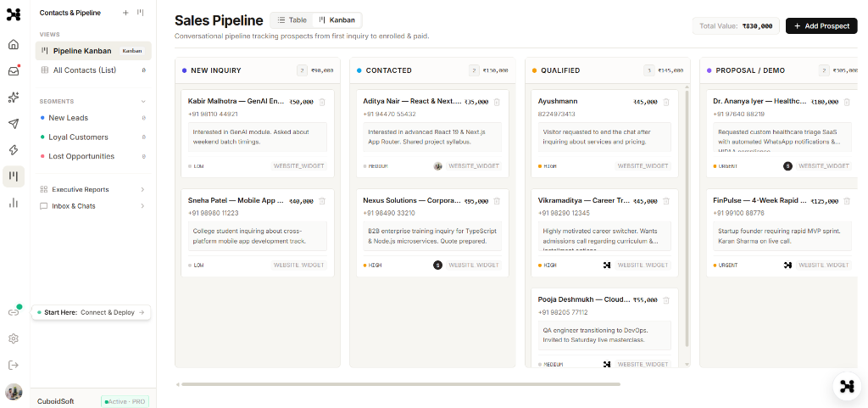Image resolution: width=868 pixels, height=408 pixels.
Task: Click the Start Here: Connect & Deploy pill
Action: click(92, 312)
